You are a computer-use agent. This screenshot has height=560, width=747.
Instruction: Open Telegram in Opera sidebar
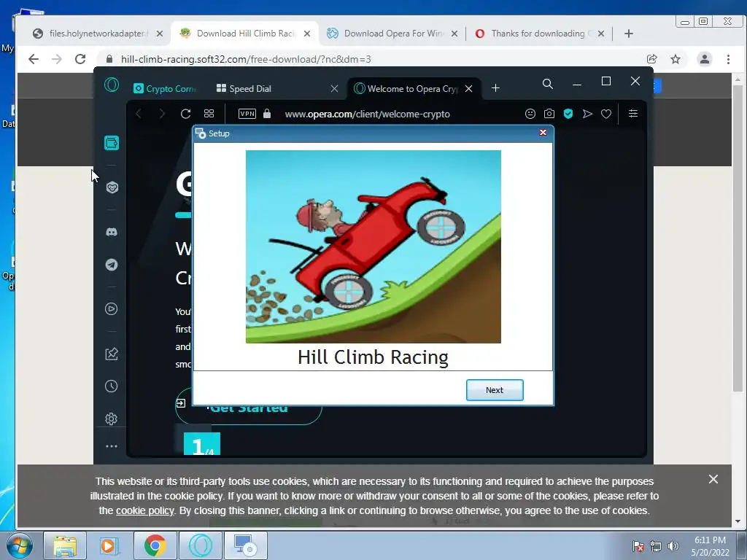coord(112,264)
